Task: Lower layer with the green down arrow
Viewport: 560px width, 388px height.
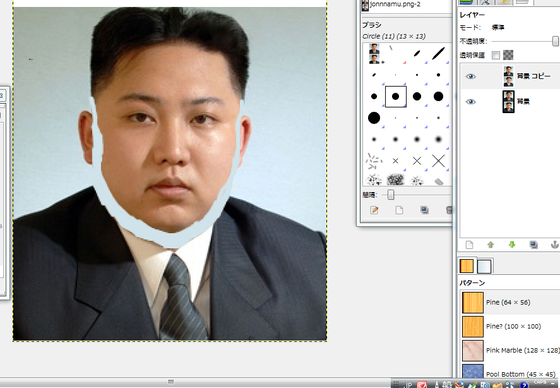Action: tap(512, 245)
